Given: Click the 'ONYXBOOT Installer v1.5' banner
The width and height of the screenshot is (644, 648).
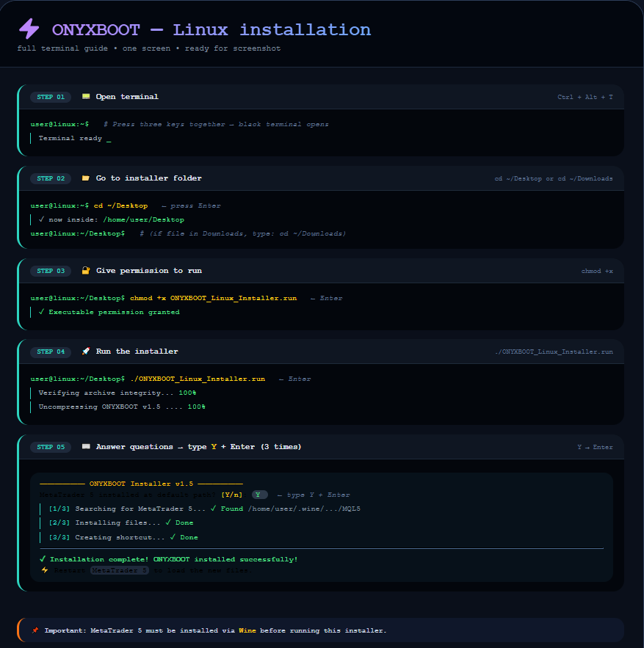Looking at the screenshot, I should (141, 484).
